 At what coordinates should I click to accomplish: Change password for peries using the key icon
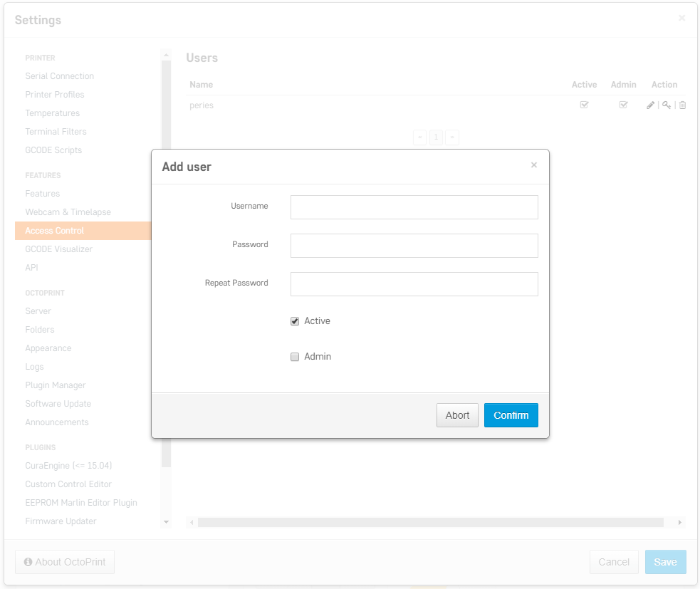667,105
